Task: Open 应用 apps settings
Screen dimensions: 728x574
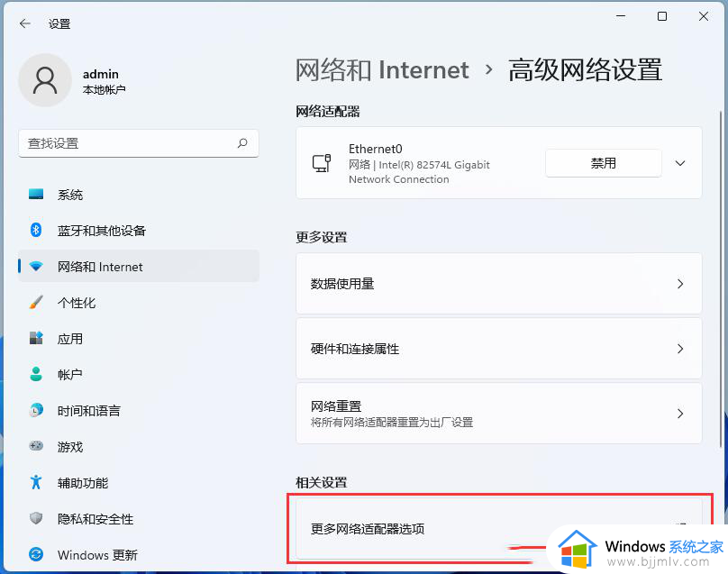Action: (70, 339)
